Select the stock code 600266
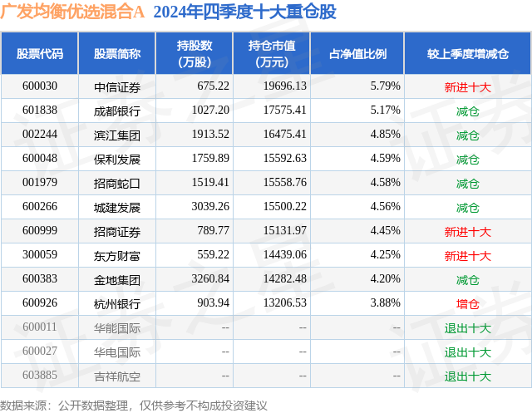The image size is (532, 413). point(40,206)
